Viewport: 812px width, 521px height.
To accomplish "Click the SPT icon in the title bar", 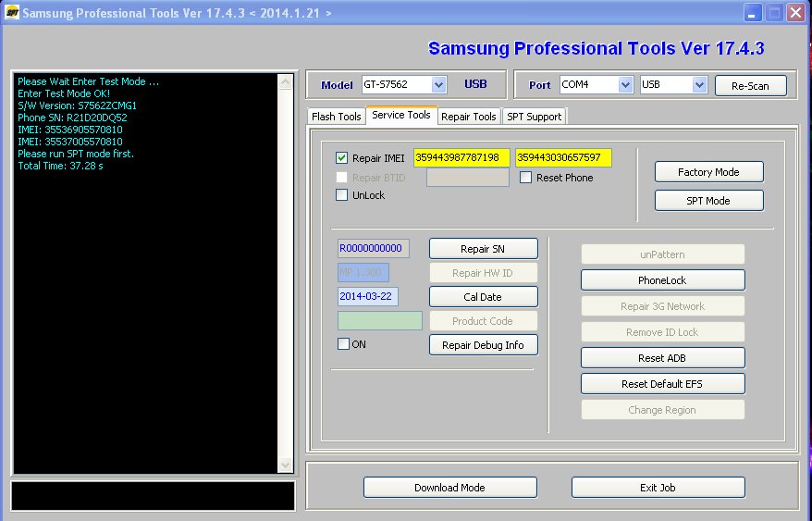I will [x=11, y=12].
